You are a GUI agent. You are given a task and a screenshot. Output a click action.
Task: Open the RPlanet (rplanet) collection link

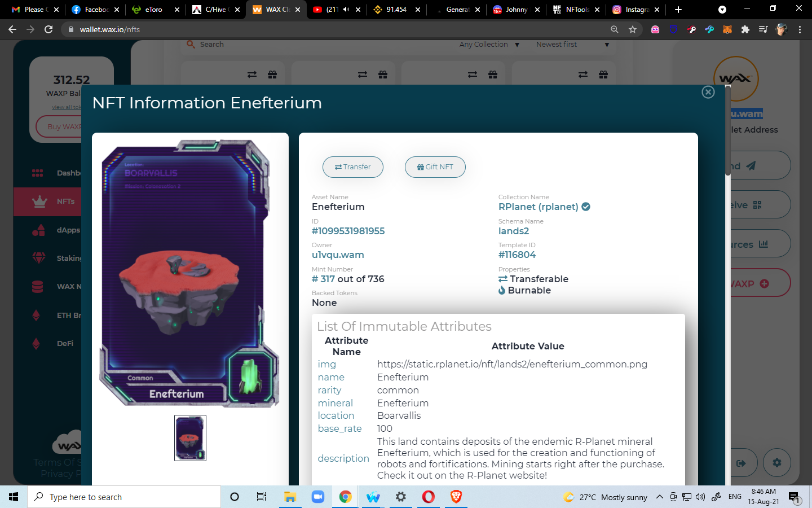(x=538, y=207)
